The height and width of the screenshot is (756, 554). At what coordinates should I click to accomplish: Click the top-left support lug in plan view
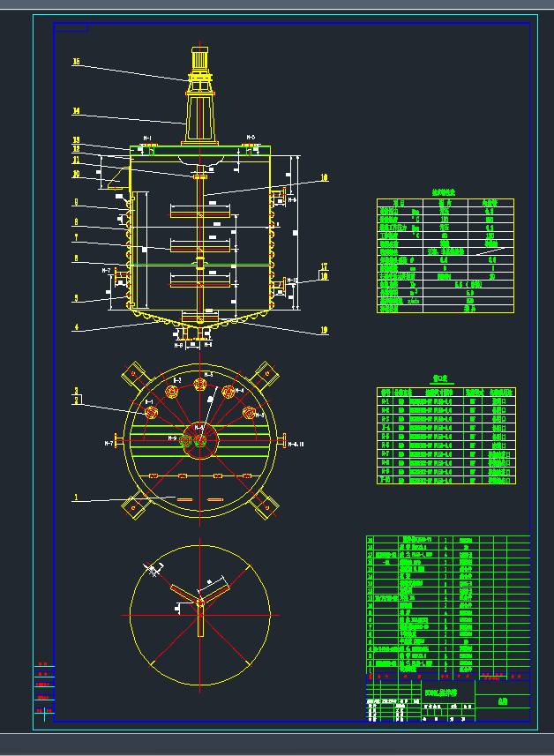(135, 373)
